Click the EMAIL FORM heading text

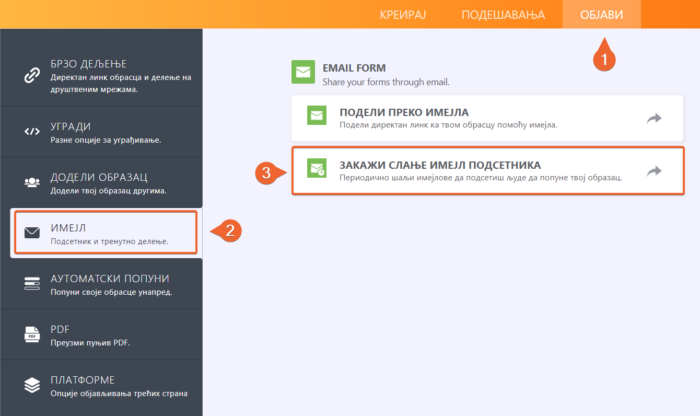point(354,68)
